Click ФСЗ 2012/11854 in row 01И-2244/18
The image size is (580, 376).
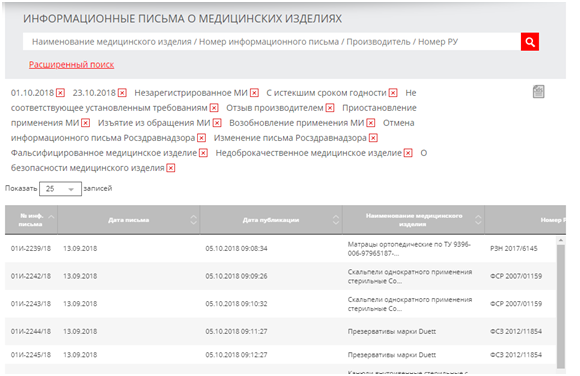pos(516,332)
